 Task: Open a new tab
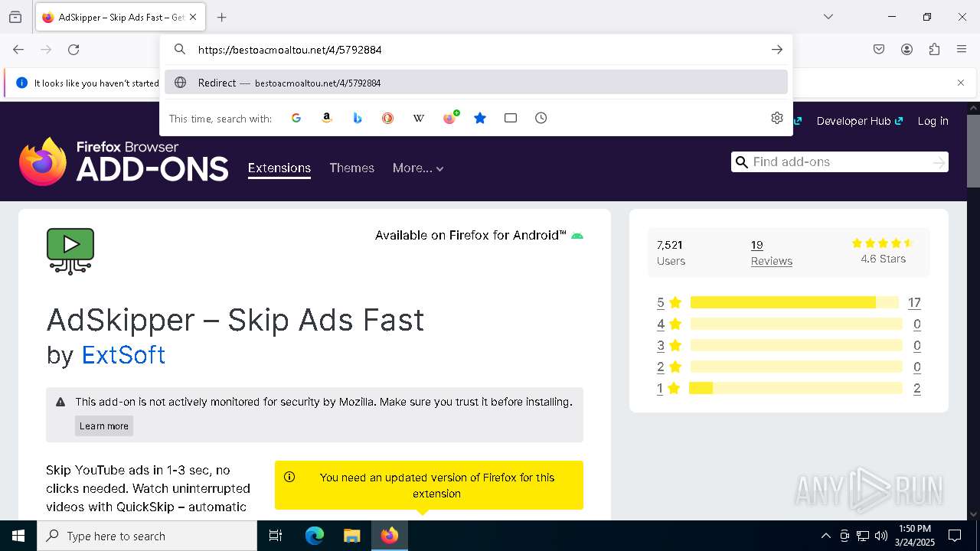222,17
